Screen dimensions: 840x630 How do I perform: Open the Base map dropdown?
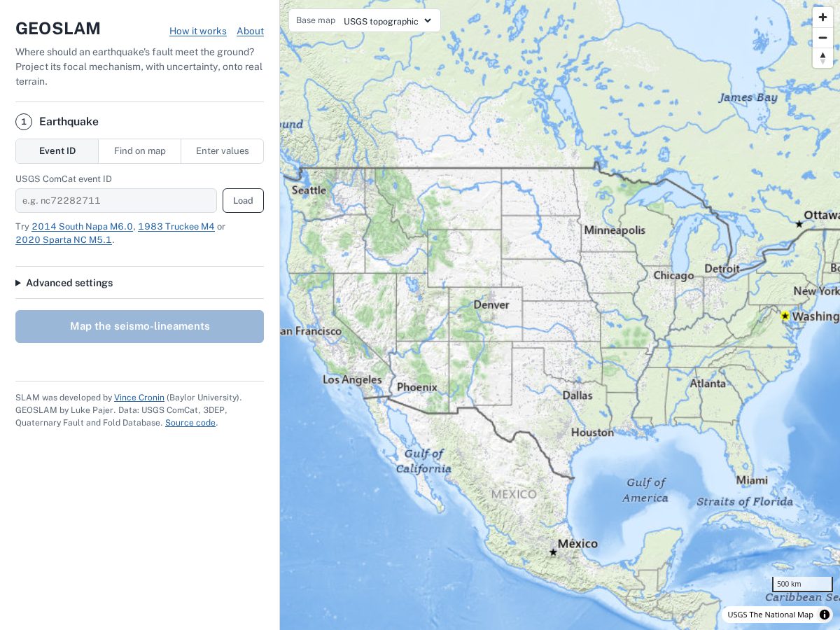point(387,21)
